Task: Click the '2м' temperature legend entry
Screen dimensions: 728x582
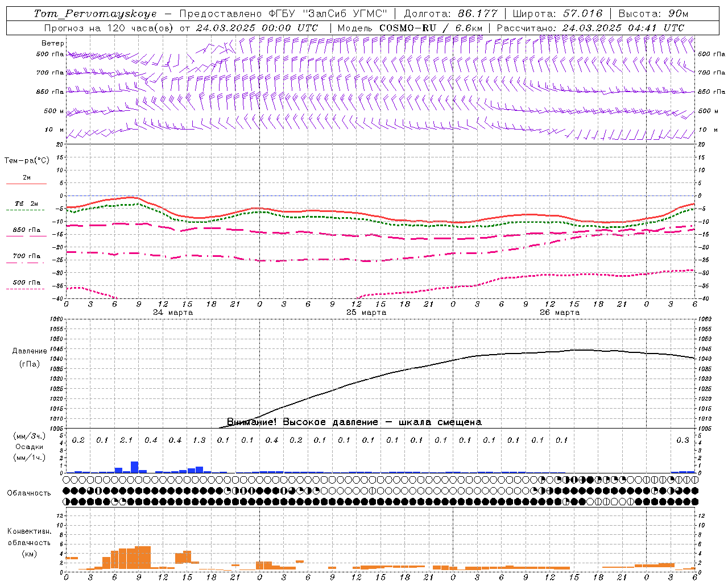Action: tap(27, 178)
